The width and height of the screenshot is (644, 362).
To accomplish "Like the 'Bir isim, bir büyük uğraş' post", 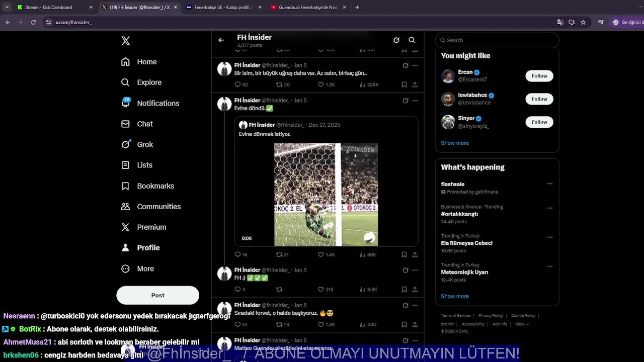I will coord(320,84).
